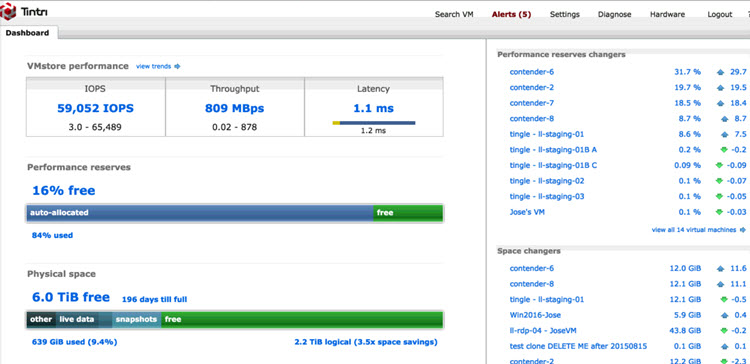Open contender-8 in Performance reserves changers
This screenshot has height=364, width=750.
click(x=531, y=119)
